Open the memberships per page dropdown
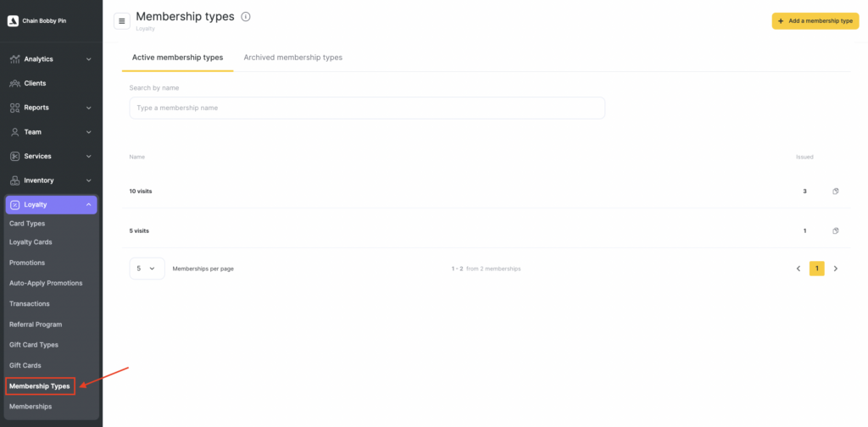Viewport: 868px width, 427px height. click(x=147, y=269)
